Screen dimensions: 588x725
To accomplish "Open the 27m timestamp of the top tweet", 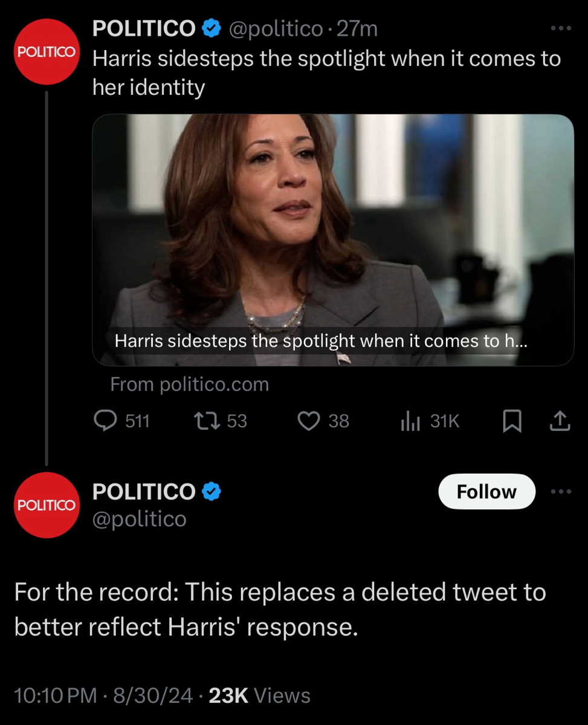I will click(x=357, y=28).
